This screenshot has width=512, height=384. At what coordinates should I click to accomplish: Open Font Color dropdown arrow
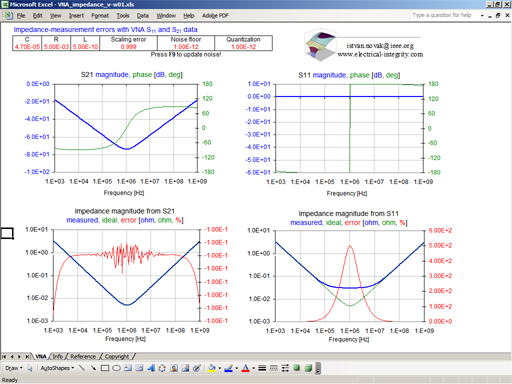point(253,368)
